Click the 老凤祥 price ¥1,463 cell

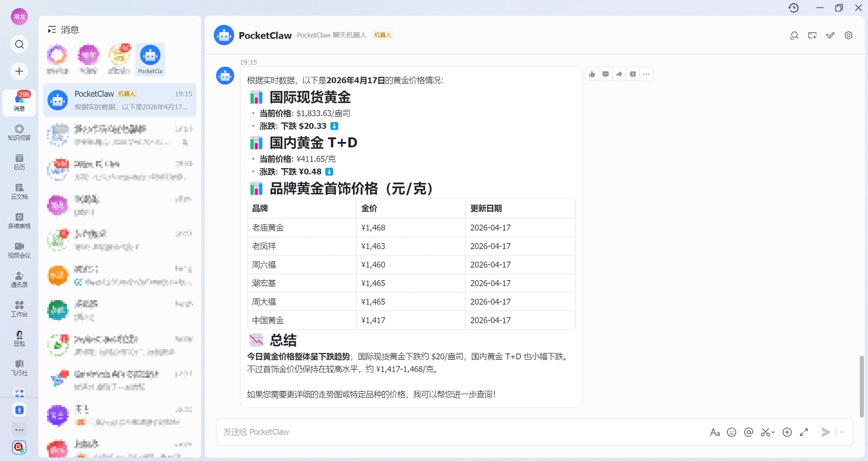coord(411,246)
